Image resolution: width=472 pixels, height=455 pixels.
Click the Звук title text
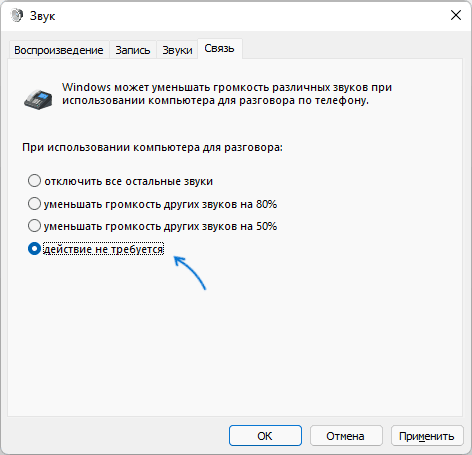pyautogui.click(x=42, y=16)
